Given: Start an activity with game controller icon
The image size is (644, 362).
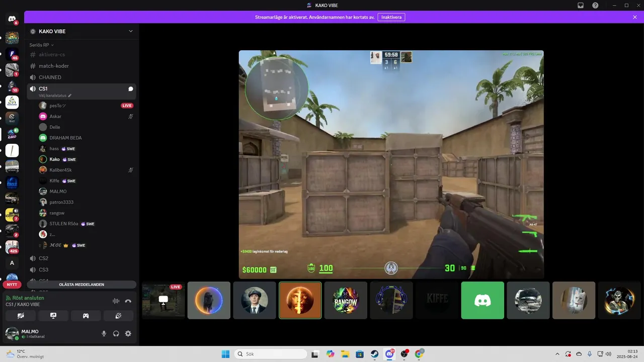Looking at the screenshot, I should [x=86, y=316].
